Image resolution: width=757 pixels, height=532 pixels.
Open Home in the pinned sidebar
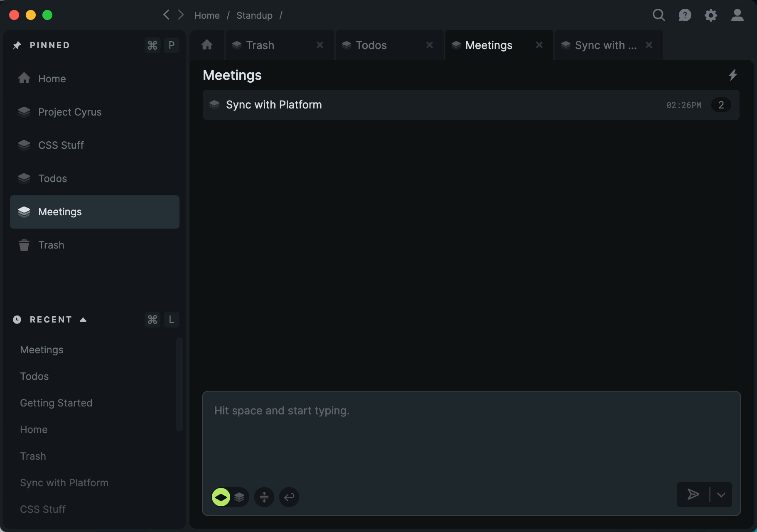pyautogui.click(x=95, y=79)
